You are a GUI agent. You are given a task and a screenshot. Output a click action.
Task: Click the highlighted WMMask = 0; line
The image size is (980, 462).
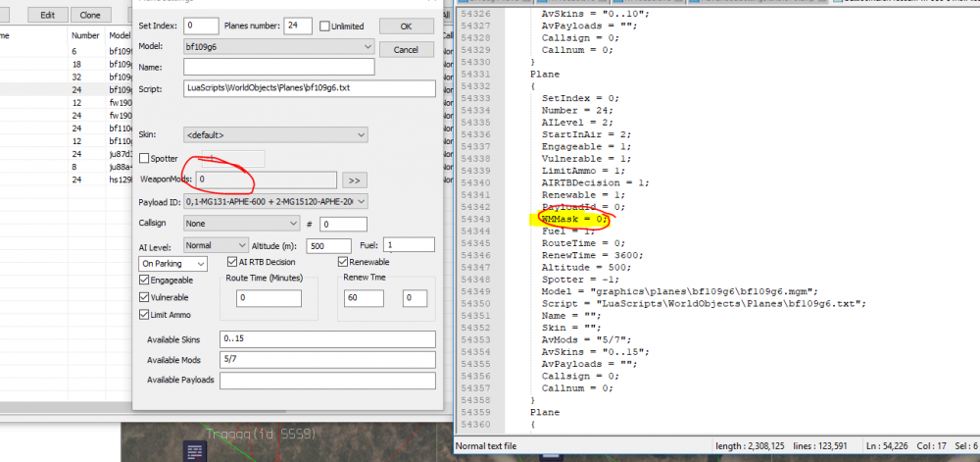point(574,219)
